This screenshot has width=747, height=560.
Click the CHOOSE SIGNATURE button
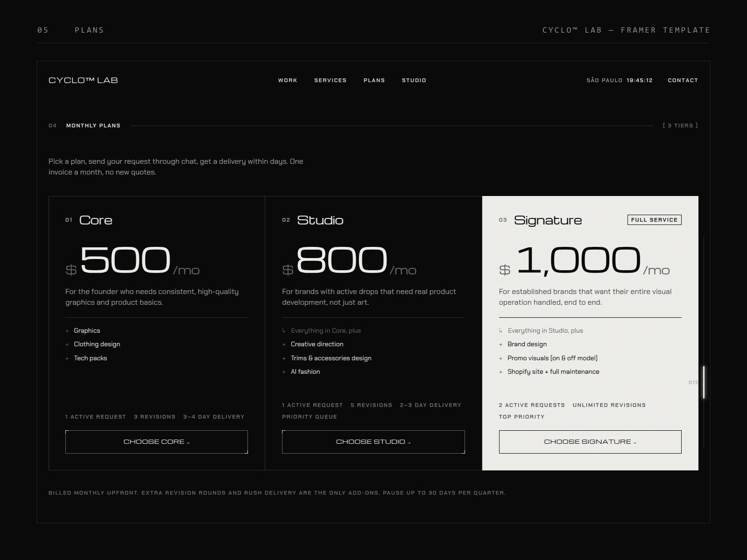tap(590, 441)
